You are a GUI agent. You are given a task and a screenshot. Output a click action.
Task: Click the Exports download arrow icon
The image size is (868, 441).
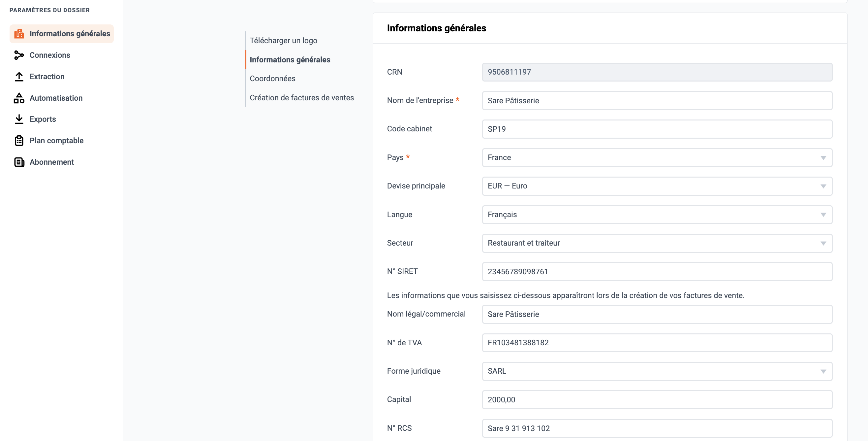tap(19, 119)
